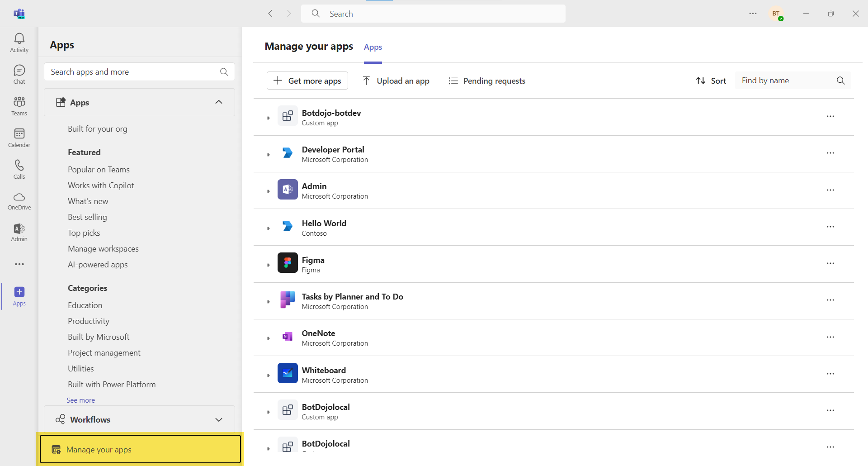868x466 pixels.
Task: Open Calls in the left rail
Action: pyautogui.click(x=19, y=170)
